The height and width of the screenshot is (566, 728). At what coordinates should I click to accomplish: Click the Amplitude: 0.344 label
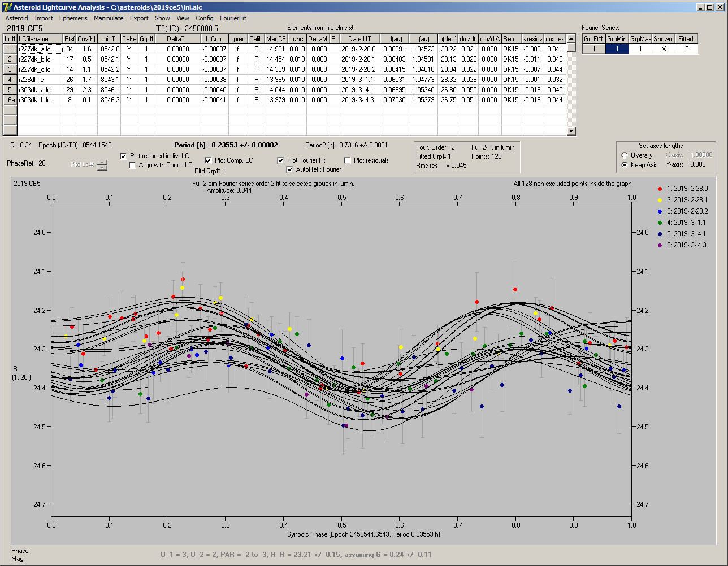(229, 190)
